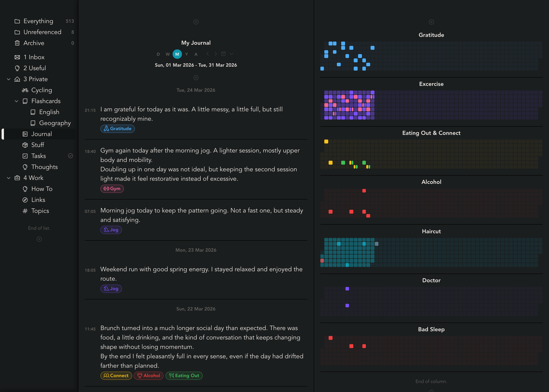Viewport: 549px width, 392px height.
Task: Click the Eating Out tag on brunch entry
Action: [x=184, y=376]
